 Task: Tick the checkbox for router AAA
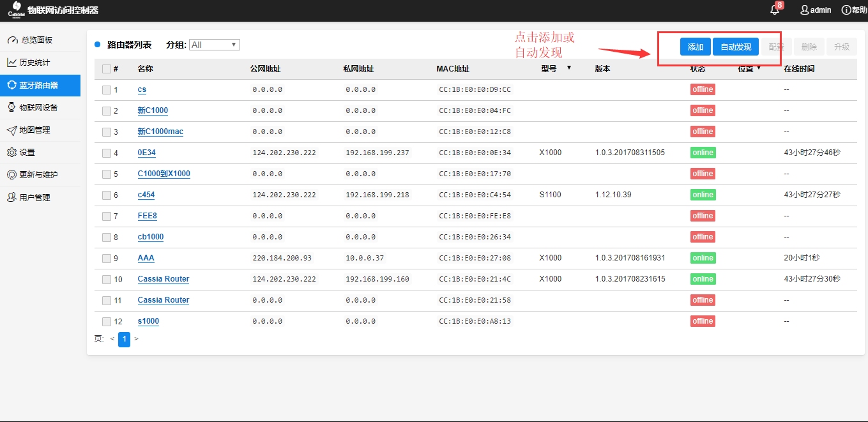pyautogui.click(x=107, y=259)
